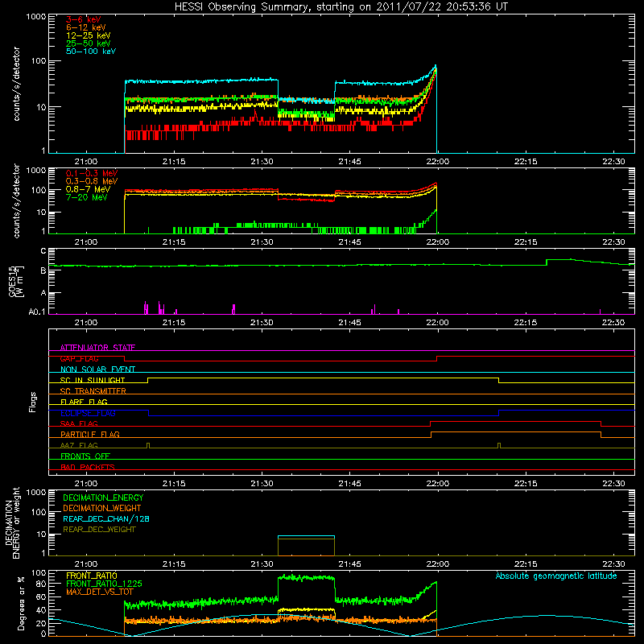Select the yellow FRONT_RATIO legend label
The image size is (644, 644).
92,576
